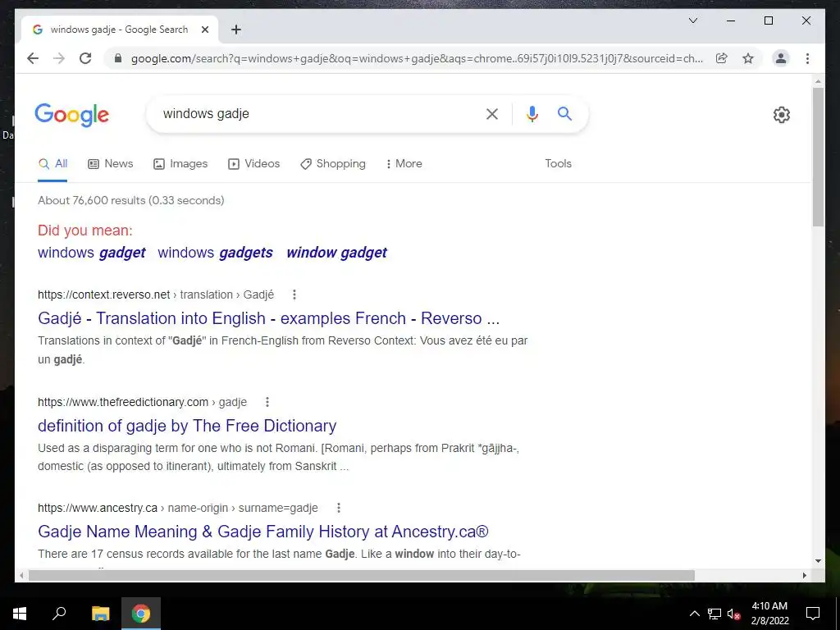Open Chrome's three-dot menu
This screenshot has width=840, height=630.
click(x=807, y=58)
